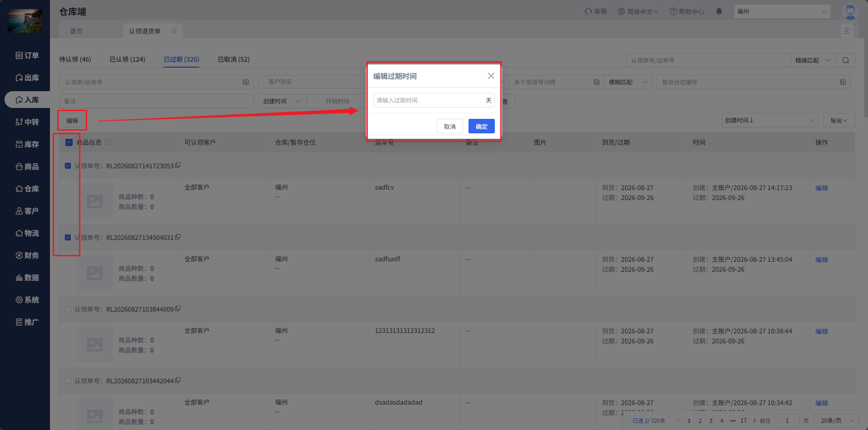Click 编辑 link for sadfsadf row
Viewport: 868px width, 430px height.
[821, 259]
